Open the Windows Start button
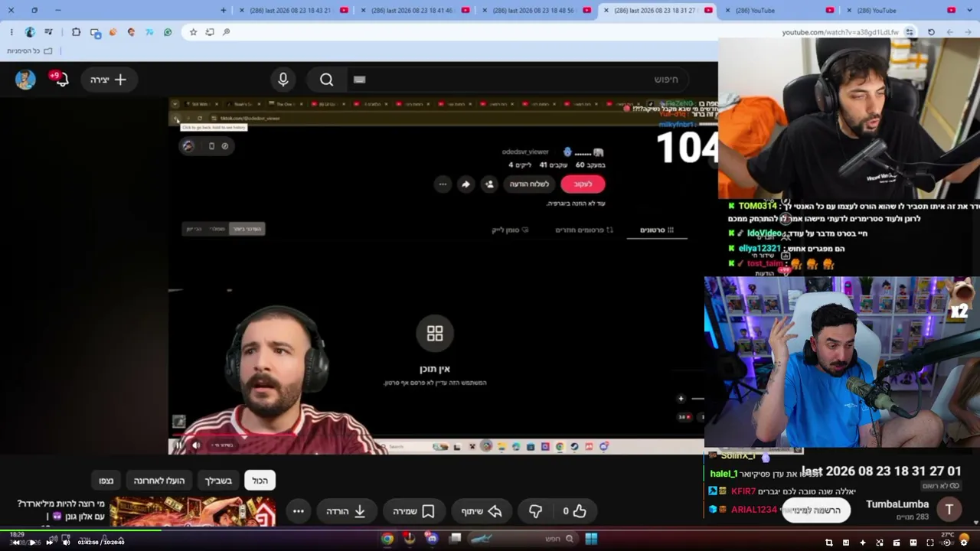Image resolution: width=980 pixels, height=551 pixels. pos(591,539)
